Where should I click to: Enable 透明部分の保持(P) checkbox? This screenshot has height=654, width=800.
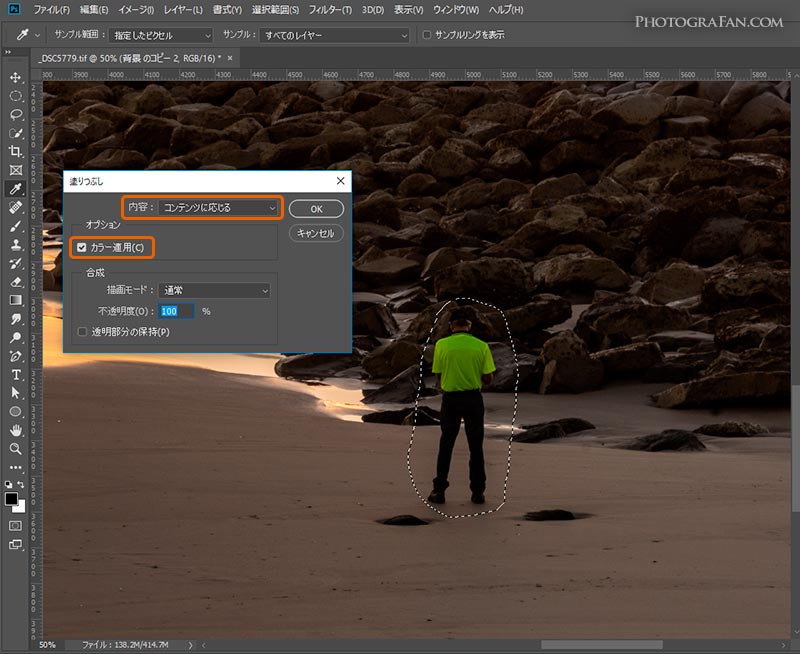pyautogui.click(x=82, y=332)
